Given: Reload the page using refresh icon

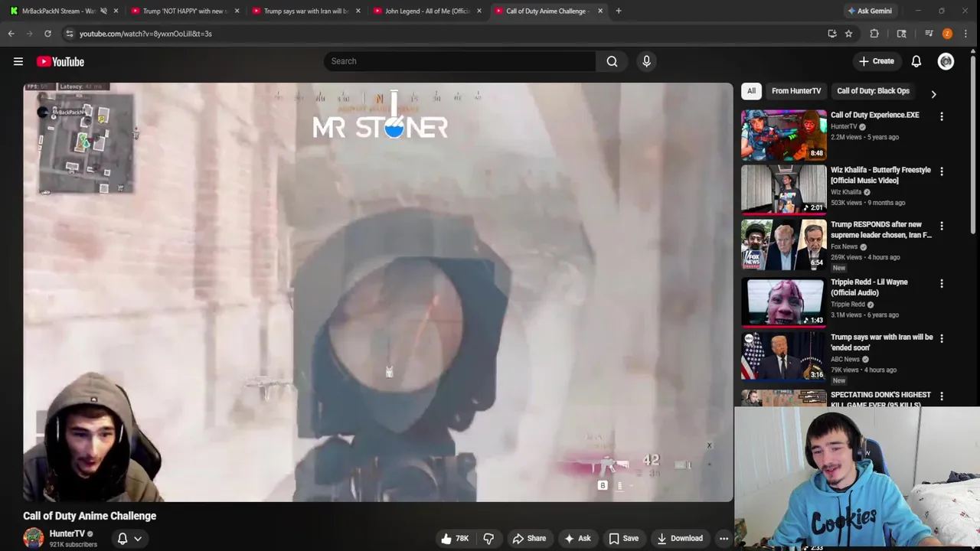Looking at the screenshot, I should tap(47, 34).
